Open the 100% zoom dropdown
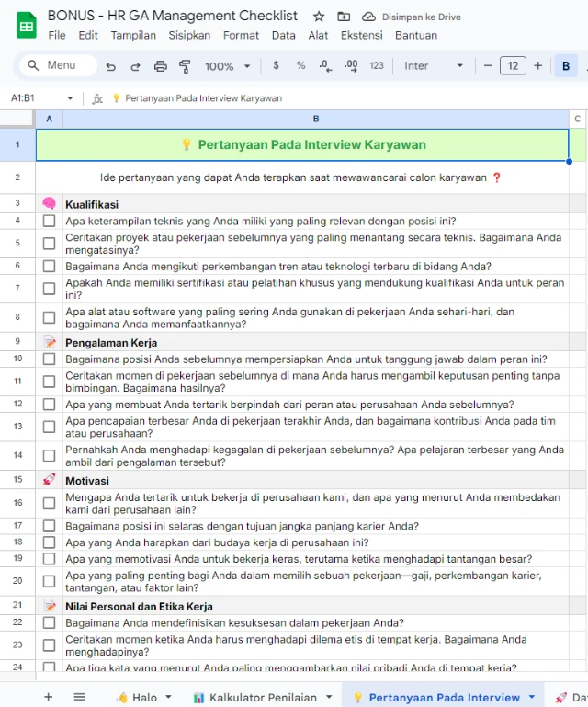This screenshot has height=707, width=588. point(228,66)
